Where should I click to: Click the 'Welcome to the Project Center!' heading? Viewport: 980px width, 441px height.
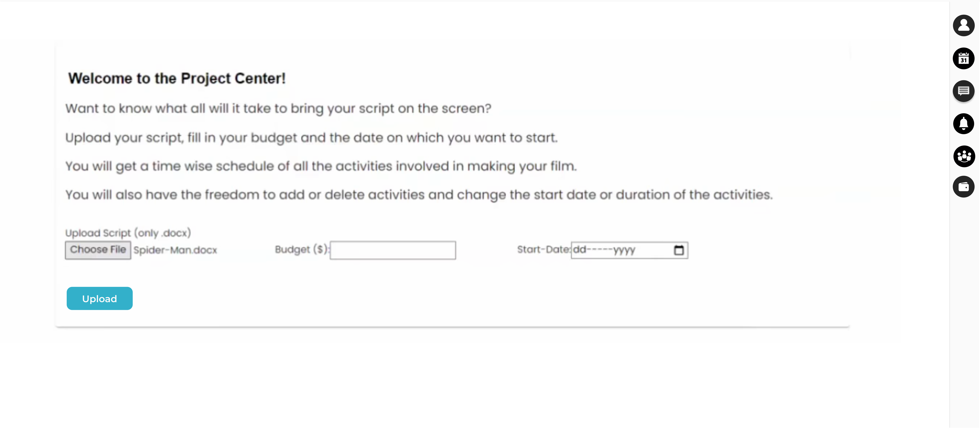point(177,78)
